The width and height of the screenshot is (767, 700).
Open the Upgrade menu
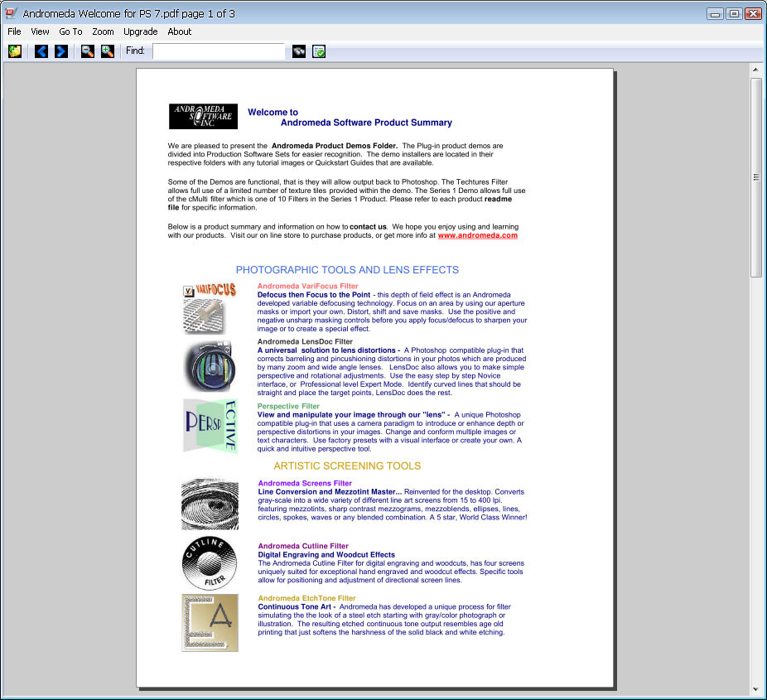(x=140, y=31)
